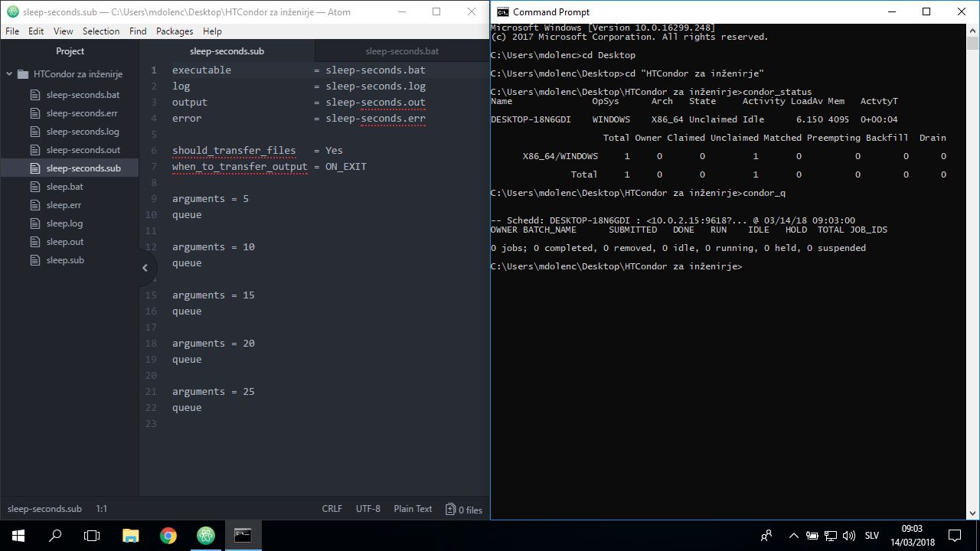Click the file icon beside sleep.sub

point(34,260)
